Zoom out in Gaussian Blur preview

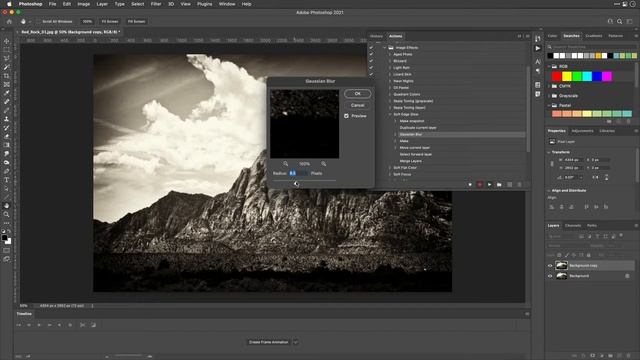click(286, 164)
